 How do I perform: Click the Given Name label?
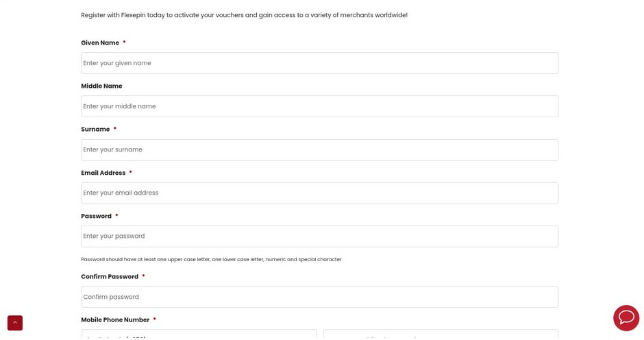tap(100, 42)
